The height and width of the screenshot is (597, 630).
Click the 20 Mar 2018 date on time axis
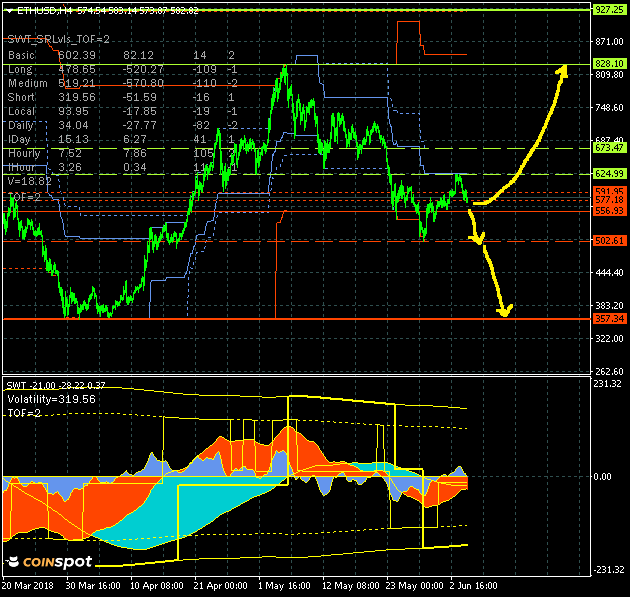29,584
